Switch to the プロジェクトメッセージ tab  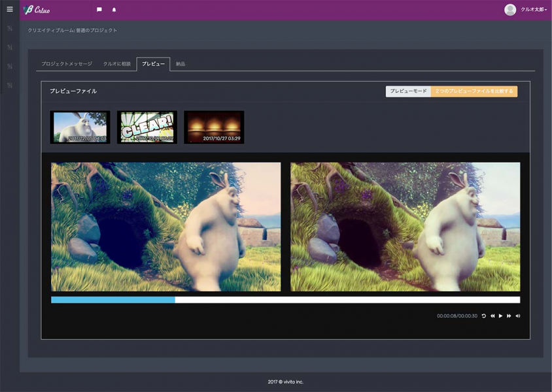pyautogui.click(x=67, y=63)
